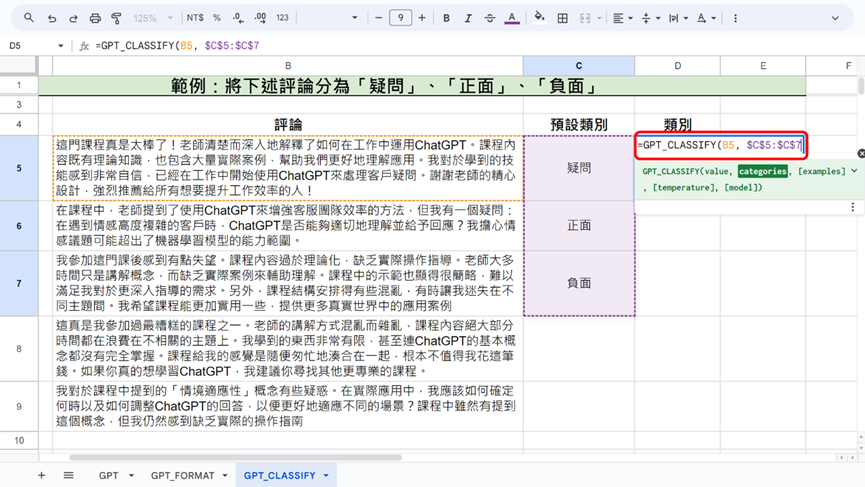
Task: Select the GPT_CLASSIFY sheet tab
Action: [280, 475]
